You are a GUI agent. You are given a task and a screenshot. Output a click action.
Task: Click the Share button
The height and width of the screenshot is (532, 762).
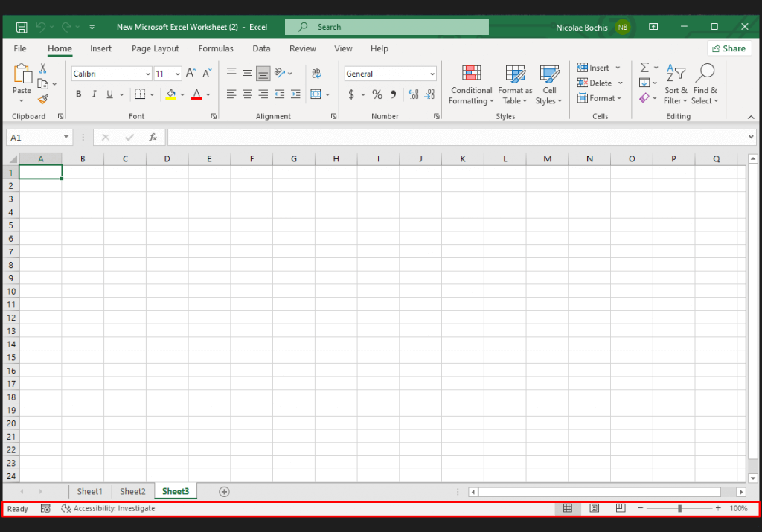[x=729, y=48]
